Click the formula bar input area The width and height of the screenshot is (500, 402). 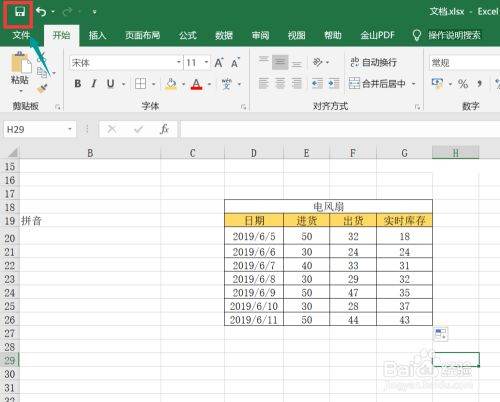340,129
